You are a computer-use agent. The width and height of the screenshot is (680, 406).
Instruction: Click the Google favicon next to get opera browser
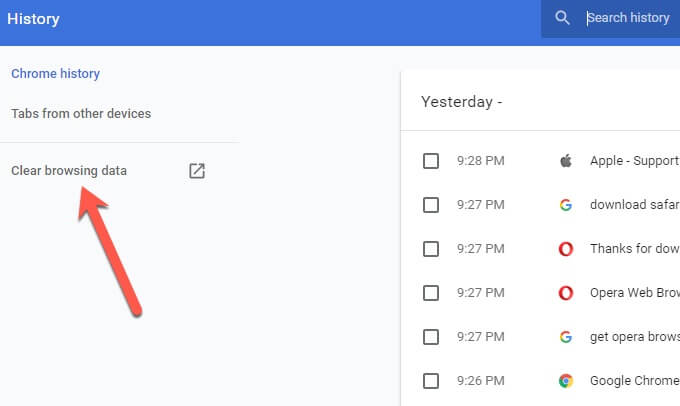566,337
